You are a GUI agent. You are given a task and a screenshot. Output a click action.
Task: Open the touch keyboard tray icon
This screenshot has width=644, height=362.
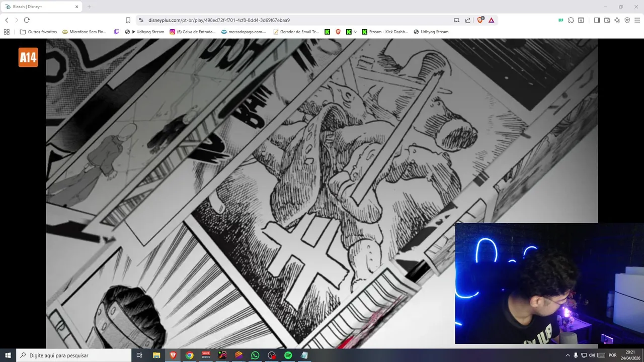click(x=601, y=355)
